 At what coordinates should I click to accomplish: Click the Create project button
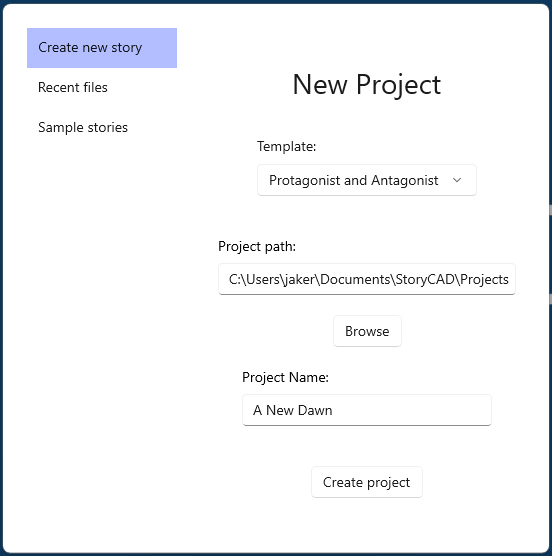[x=367, y=482]
